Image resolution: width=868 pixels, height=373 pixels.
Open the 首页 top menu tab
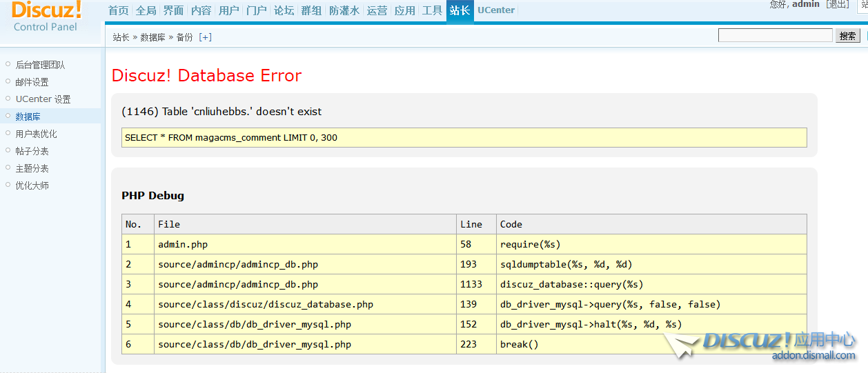coord(119,10)
